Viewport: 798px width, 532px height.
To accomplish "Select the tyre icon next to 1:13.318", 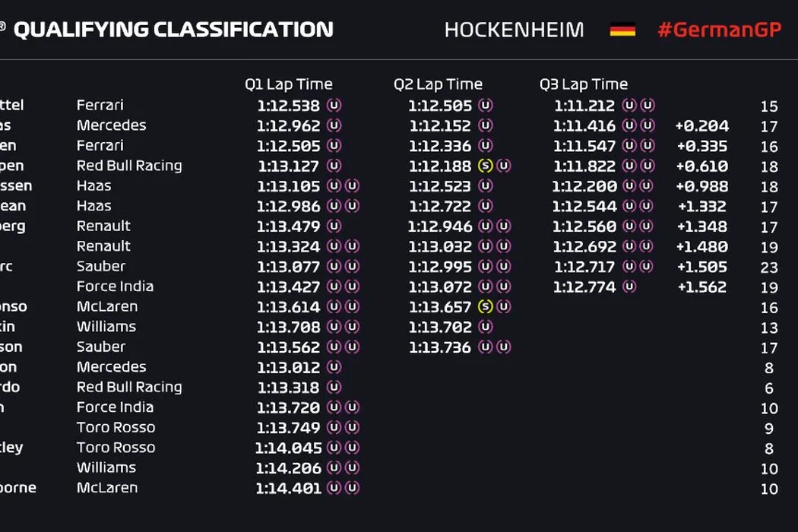I will pyautogui.click(x=334, y=387).
